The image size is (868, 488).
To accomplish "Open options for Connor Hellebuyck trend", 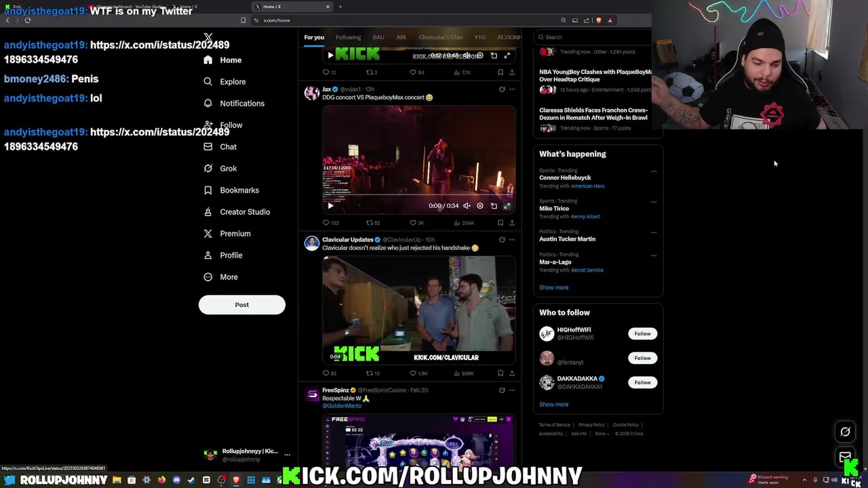I will click(654, 171).
